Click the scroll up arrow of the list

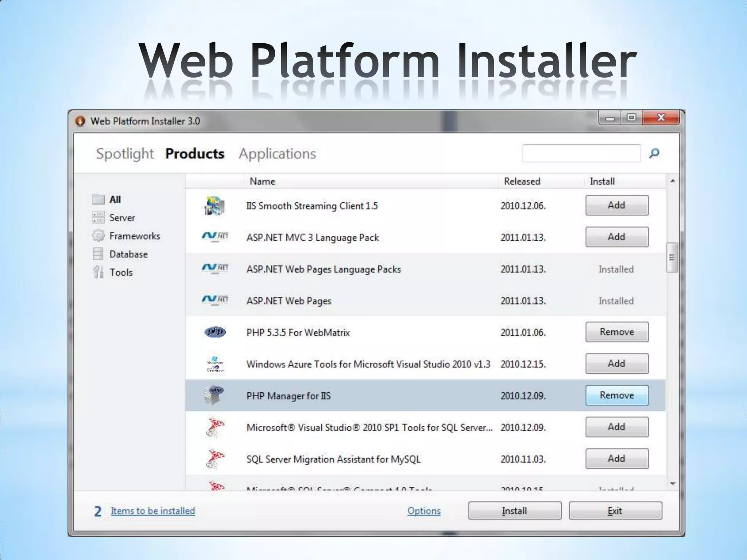[x=673, y=181]
